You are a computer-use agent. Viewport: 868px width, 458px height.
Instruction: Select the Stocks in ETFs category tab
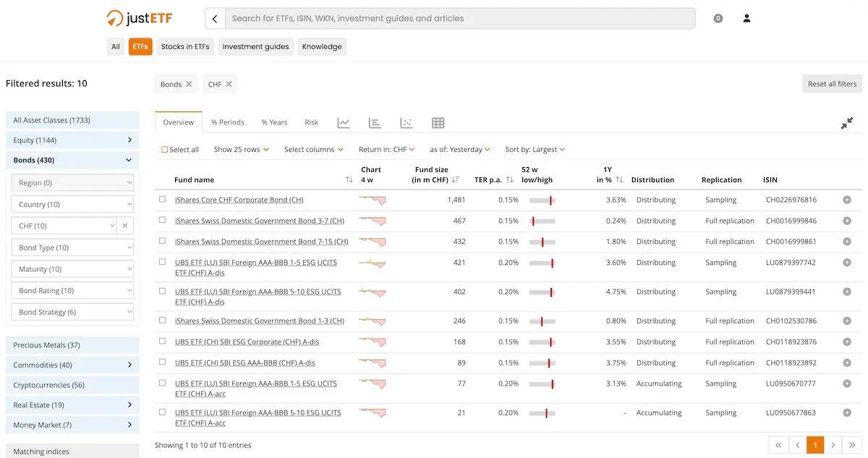point(185,47)
